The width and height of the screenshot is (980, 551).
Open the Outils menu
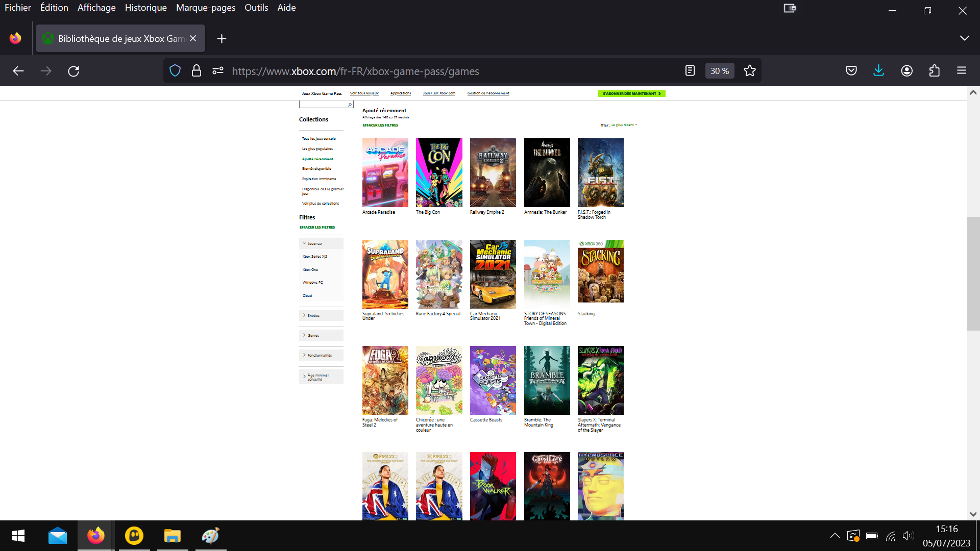point(256,8)
